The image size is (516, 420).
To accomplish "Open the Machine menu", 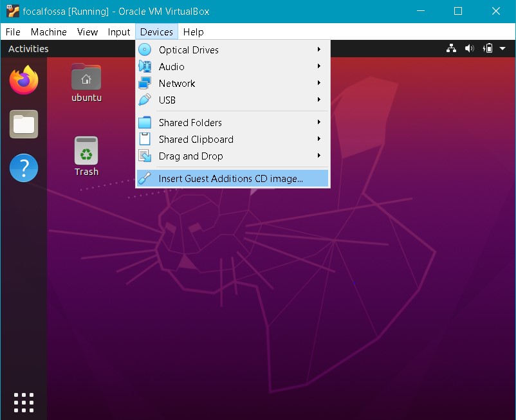I will pos(48,32).
